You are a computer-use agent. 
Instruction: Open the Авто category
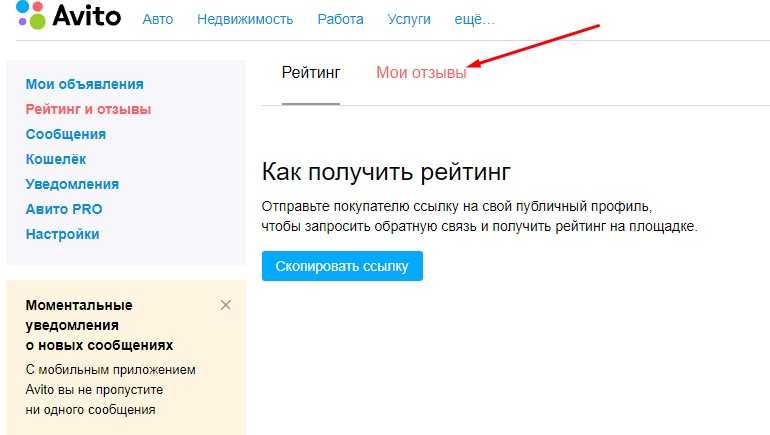(158, 19)
